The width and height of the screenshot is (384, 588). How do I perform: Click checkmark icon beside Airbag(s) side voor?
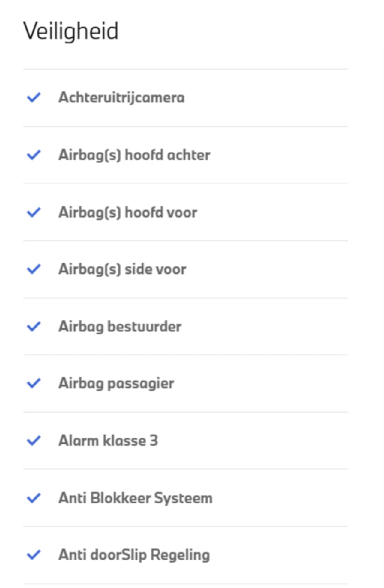[34, 269]
